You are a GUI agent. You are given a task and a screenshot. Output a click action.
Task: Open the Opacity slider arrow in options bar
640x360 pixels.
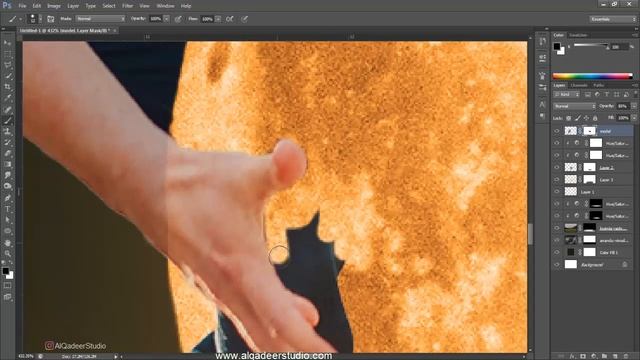tap(167, 19)
